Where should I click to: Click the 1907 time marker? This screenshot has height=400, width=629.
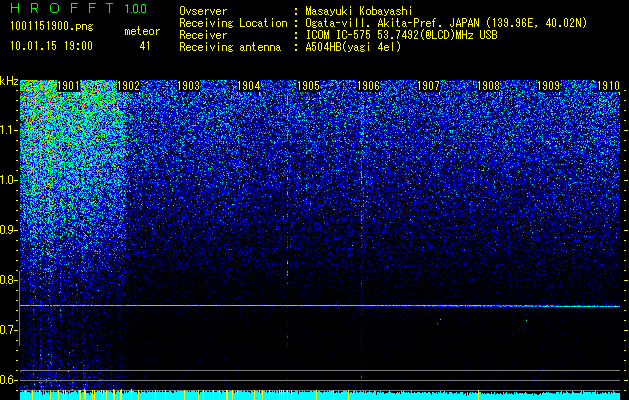428,86
